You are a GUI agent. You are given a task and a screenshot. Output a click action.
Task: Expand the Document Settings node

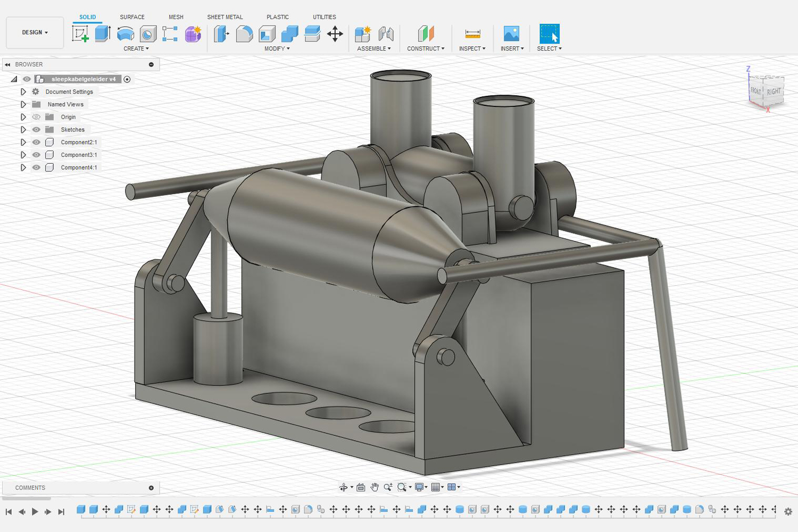point(23,92)
